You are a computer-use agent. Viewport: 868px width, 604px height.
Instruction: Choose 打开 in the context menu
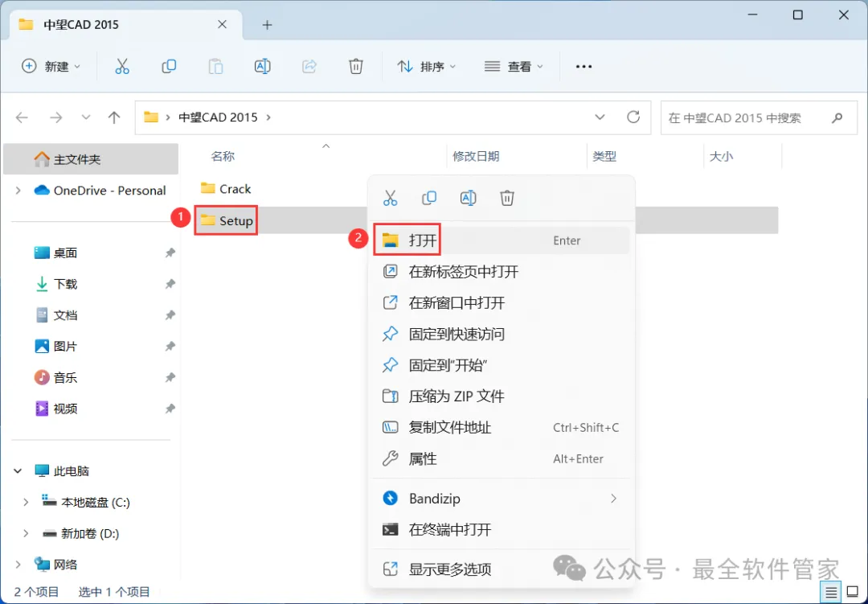pyautogui.click(x=501, y=240)
